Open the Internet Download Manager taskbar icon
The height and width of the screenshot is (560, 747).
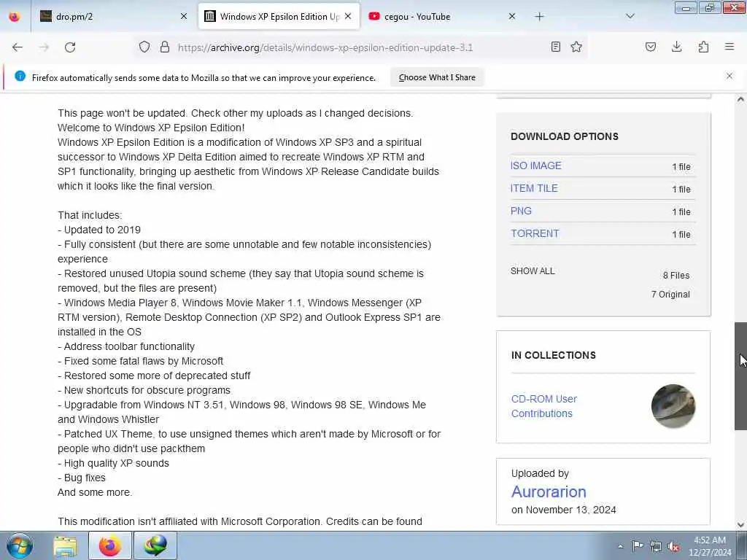[155, 545]
